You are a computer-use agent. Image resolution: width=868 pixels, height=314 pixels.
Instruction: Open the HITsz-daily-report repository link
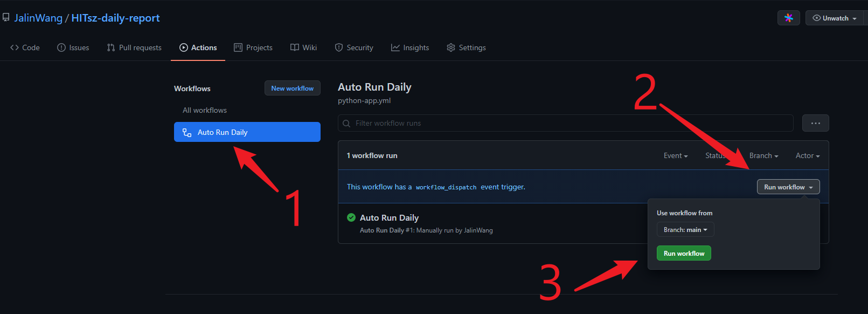[115, 18]
